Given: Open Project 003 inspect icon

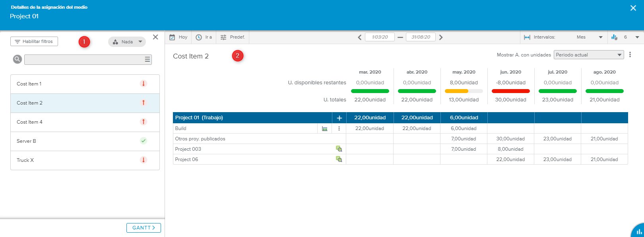Looking at the screenshot, I should tap(339, 149).
